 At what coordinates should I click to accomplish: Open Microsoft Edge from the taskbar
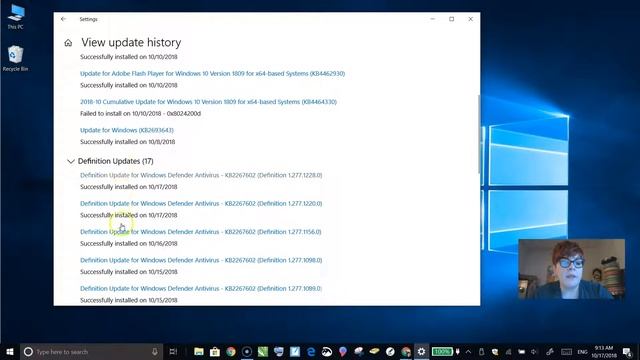[311, 351]
